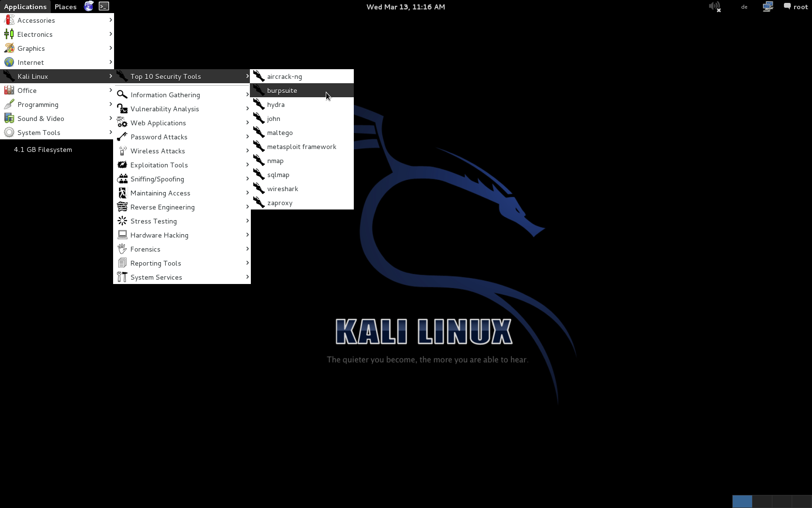The width and height of the screenshot is (812, 508).
Task: Click the Sniffing/Spoofing category icon
Action: [122, 179]
